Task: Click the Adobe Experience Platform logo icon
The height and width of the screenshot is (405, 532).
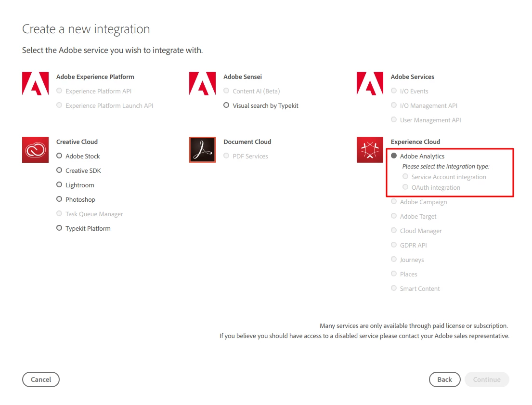Action: pos(35,83)
